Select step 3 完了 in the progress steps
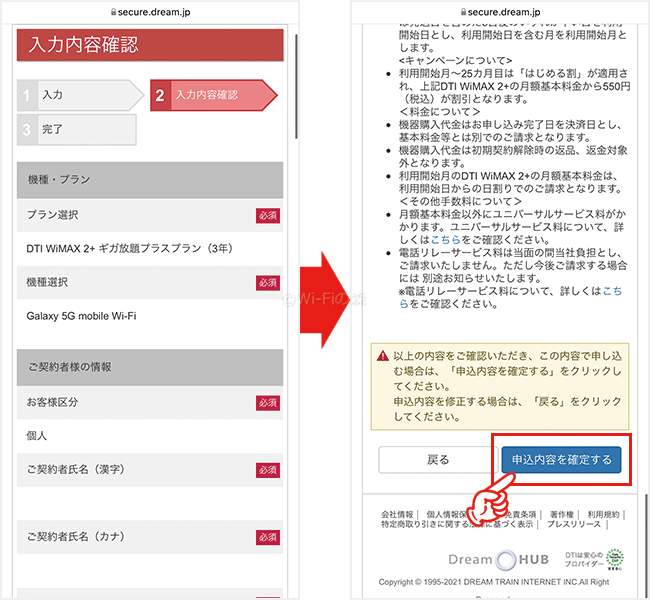 77,129
